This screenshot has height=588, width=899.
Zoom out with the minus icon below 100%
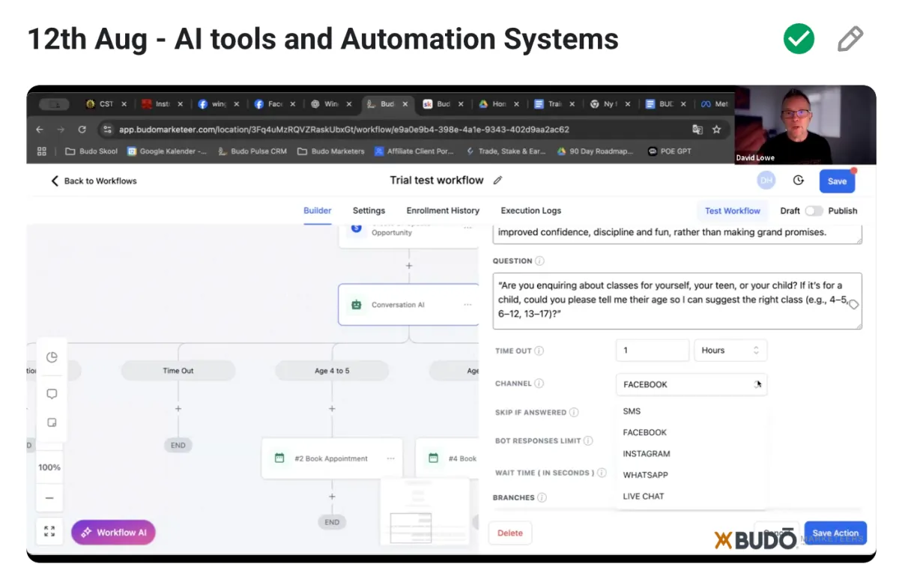[x=49, y=497]
